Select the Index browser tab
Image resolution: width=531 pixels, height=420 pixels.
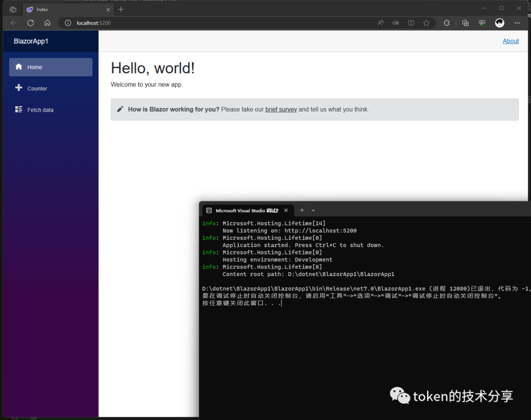pyautogui.click(x=68, y=9)
